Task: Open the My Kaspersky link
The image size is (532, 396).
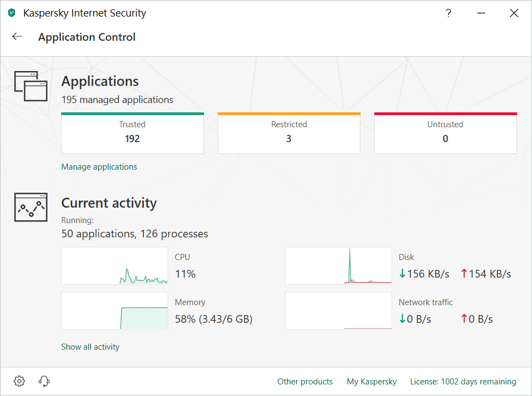Action: 372,382
